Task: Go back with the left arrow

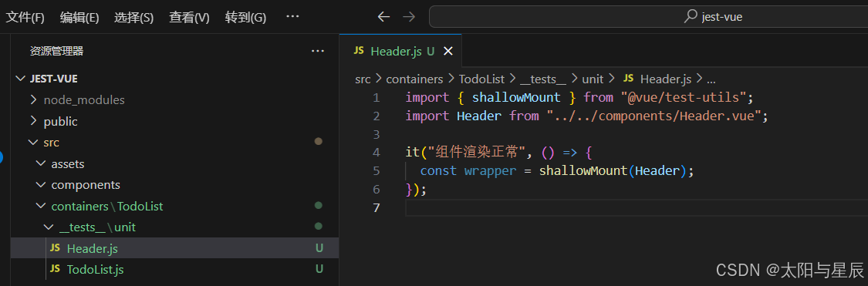Action: pos(383,17)
